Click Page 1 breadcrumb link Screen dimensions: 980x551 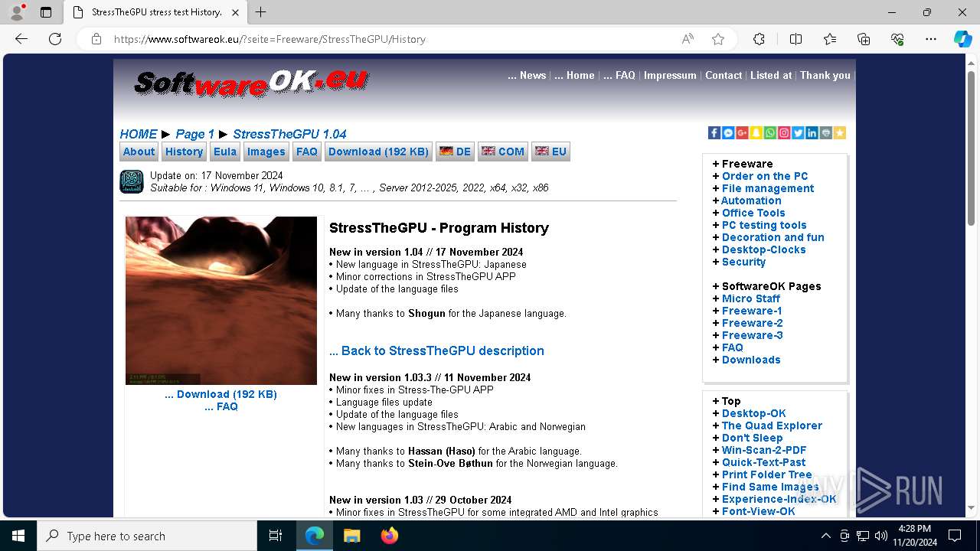click(x=195, y=134)
